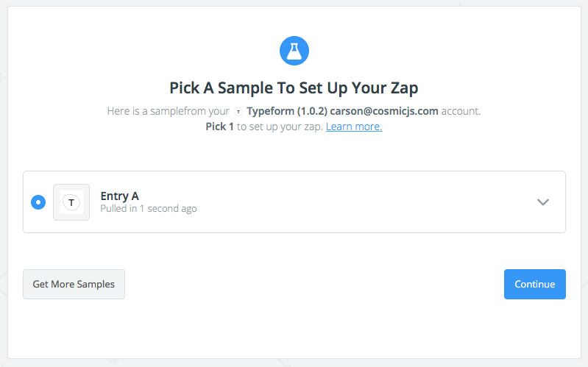Expand Entry A details with the chevron
The image size is (588, 367).
(x=543, y=202)
